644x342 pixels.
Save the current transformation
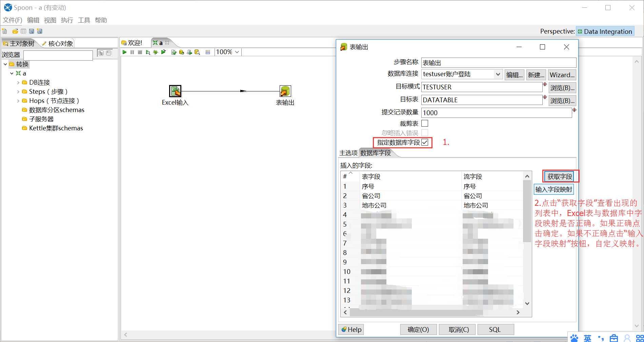[x=32, y=31]
